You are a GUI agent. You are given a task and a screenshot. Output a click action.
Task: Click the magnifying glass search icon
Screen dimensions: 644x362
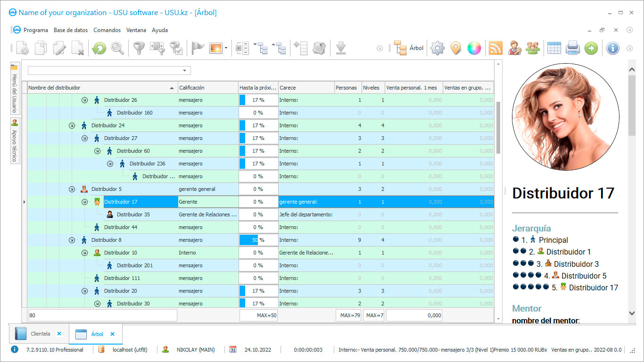click(x=117, y=48)
